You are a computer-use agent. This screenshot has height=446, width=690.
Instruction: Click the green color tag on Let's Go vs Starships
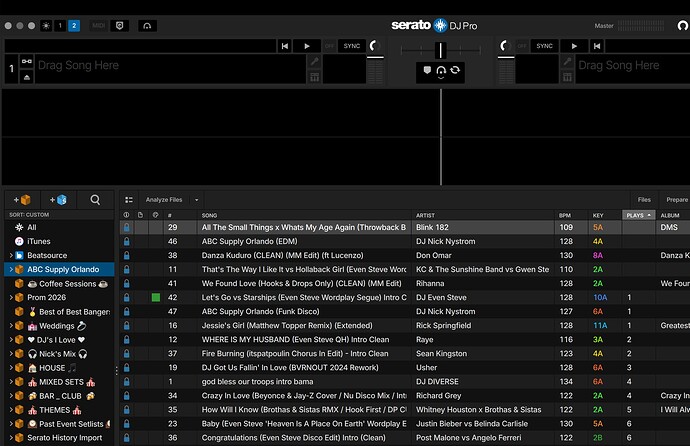pos(156,298)
